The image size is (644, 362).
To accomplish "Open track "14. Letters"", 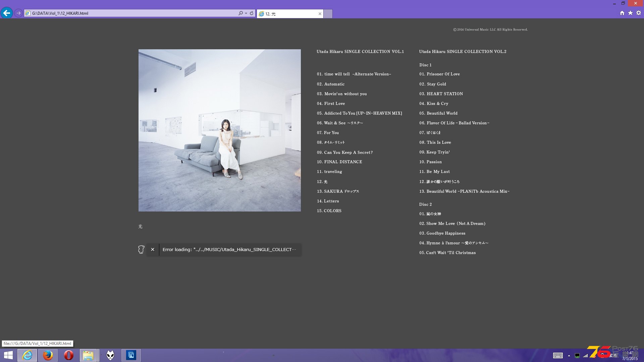I will tap(328, 201).
